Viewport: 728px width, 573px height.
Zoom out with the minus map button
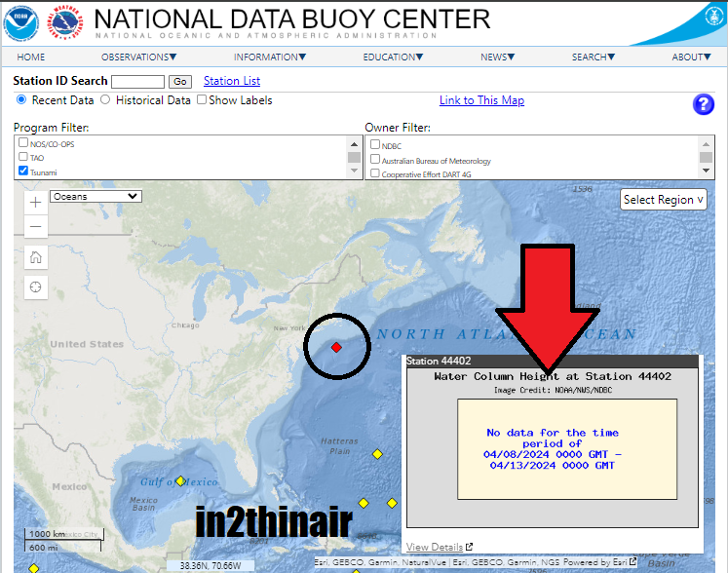coord(36,227)
